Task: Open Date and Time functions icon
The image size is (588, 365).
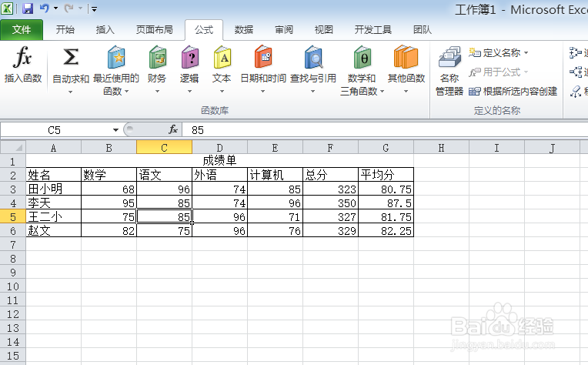Action: [263, 57]
